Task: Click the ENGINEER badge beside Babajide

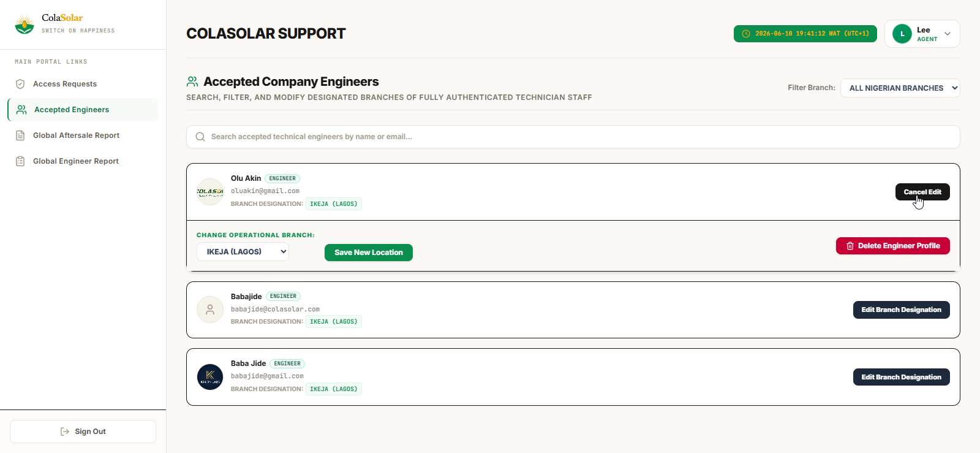Action: pyautogui.click(x=283, y=296)
